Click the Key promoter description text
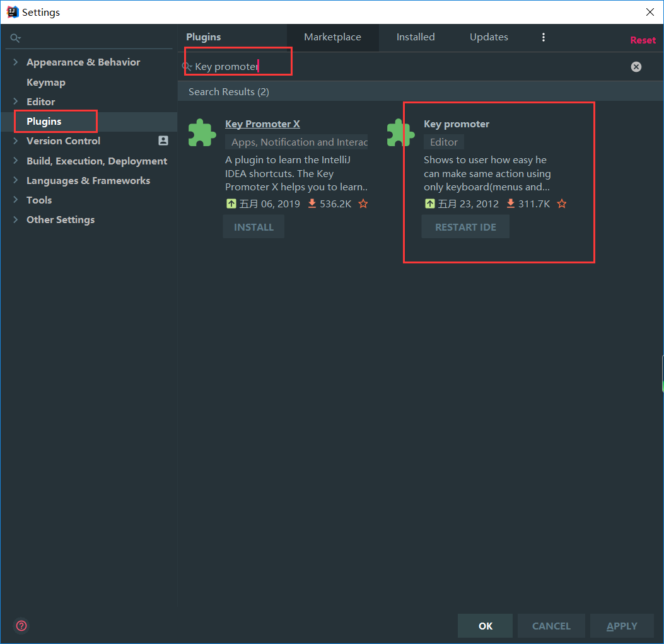 487,173
